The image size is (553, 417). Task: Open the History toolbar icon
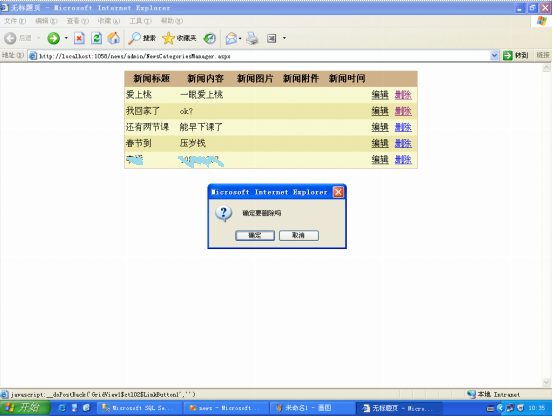coord(209,38)
